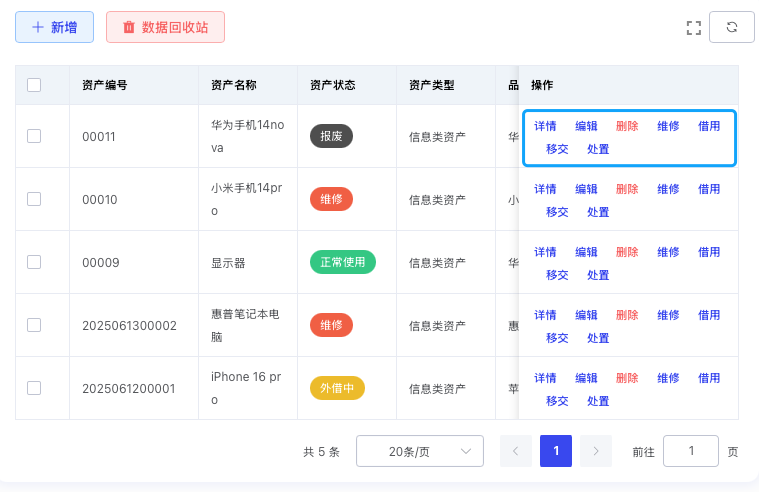Viewport: 759px width, 492px height.
Task: Click the fullscreen icon
Action: point(694,28)
